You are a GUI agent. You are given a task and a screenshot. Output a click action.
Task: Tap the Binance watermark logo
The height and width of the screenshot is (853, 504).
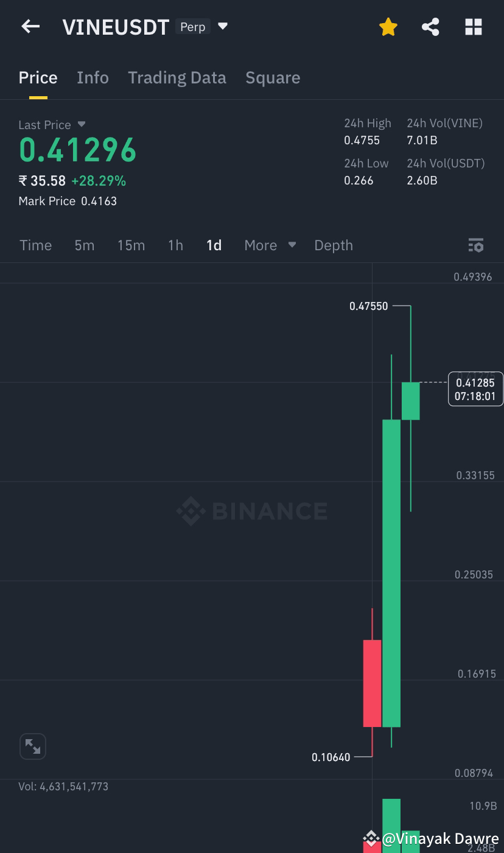pyautogui.click(x=251, y=511)
